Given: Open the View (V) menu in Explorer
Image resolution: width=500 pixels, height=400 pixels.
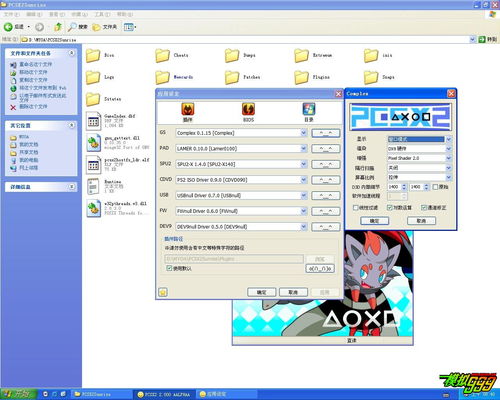Looking at the screenshot, I should (57, 14).
